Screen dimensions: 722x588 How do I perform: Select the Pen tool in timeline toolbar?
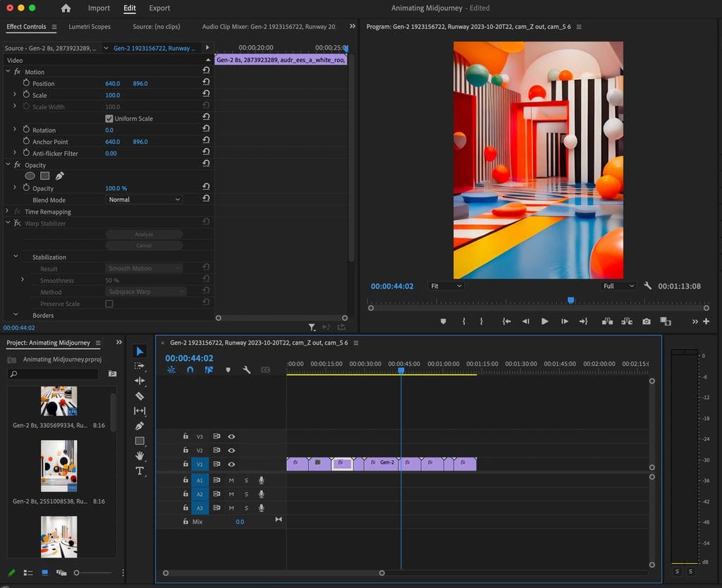(x=140, y=426)
